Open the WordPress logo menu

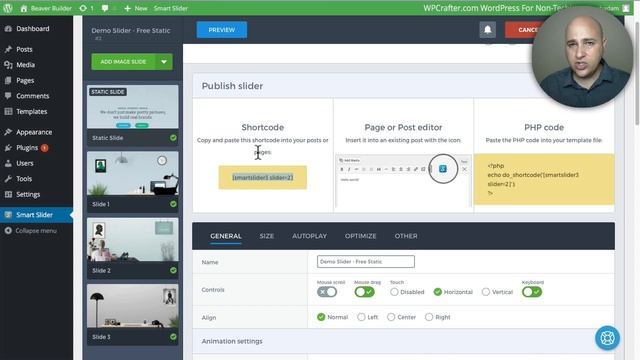(x=8, y=8)
